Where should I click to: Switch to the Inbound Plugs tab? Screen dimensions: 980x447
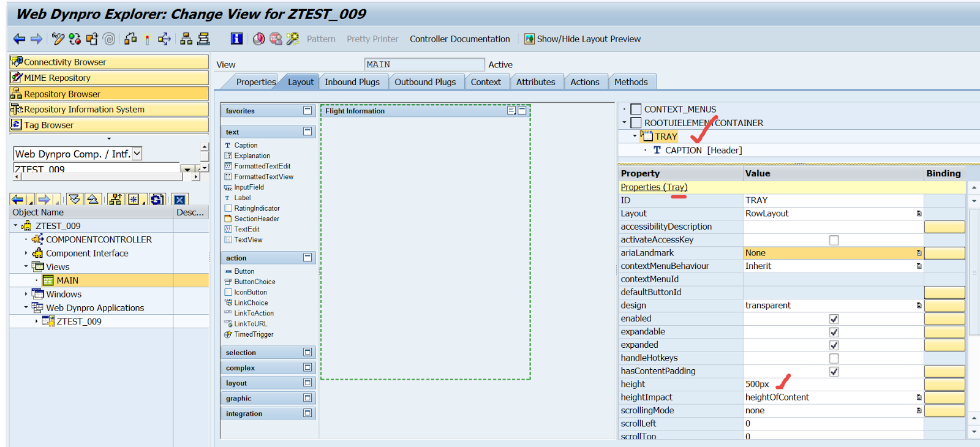tap(352, 82)
